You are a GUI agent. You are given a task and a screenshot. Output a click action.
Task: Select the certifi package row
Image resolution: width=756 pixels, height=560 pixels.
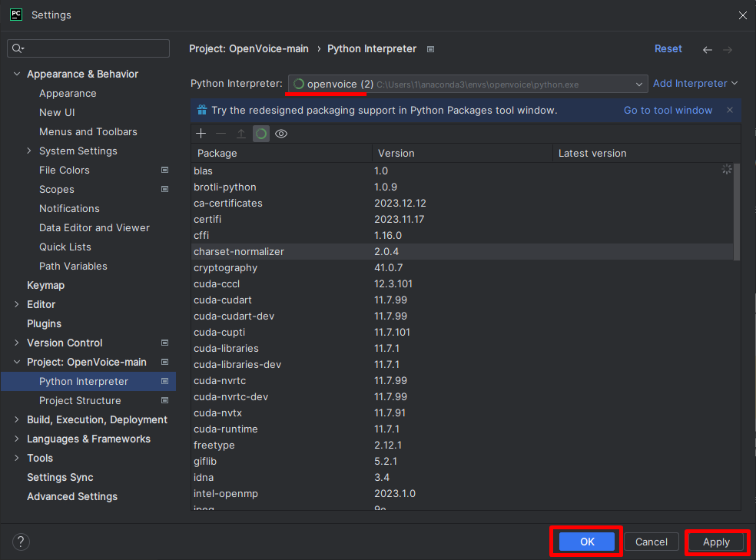point(463,219)
